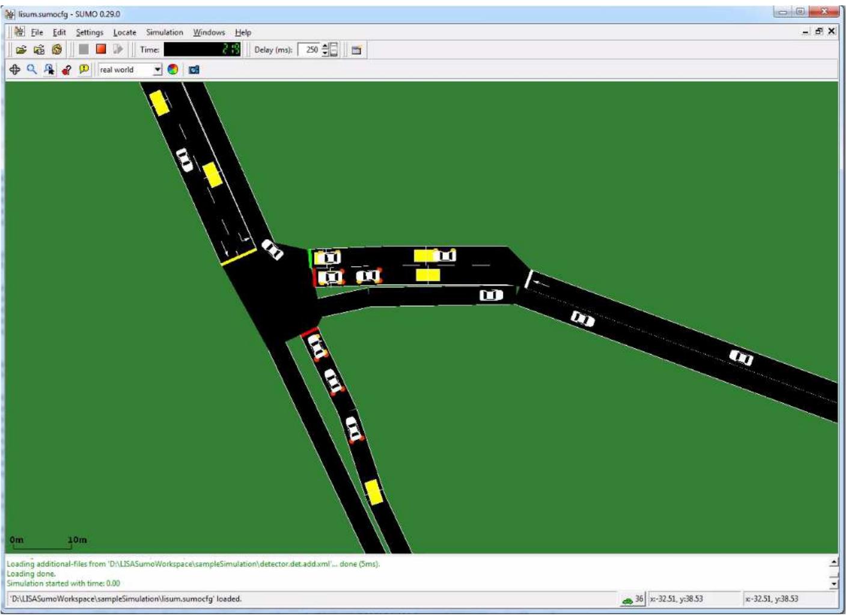
Task: Reload the simulation with the reload icon
Action: coord(56,50)
